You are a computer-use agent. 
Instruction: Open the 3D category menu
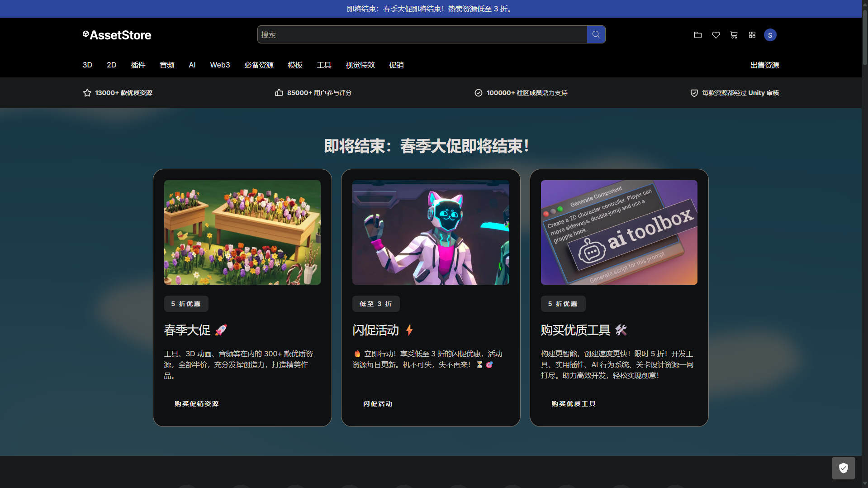point(87,65)
